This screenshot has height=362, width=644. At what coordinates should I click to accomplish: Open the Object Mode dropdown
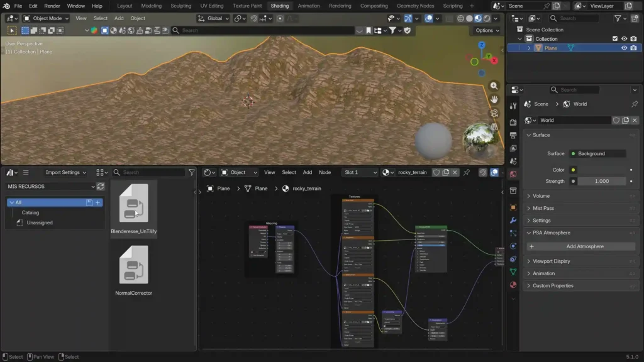pyautogui.click(x=46, y=18)
